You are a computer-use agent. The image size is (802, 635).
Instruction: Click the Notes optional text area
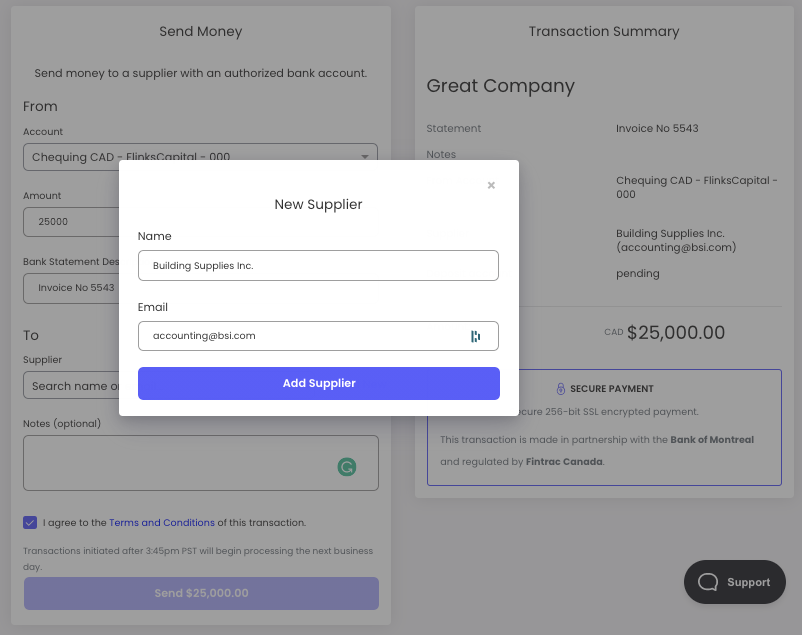coord(180,462)
